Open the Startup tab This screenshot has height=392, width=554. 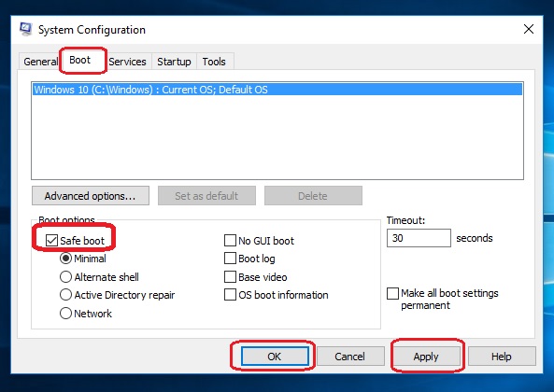tap(174, 62)
